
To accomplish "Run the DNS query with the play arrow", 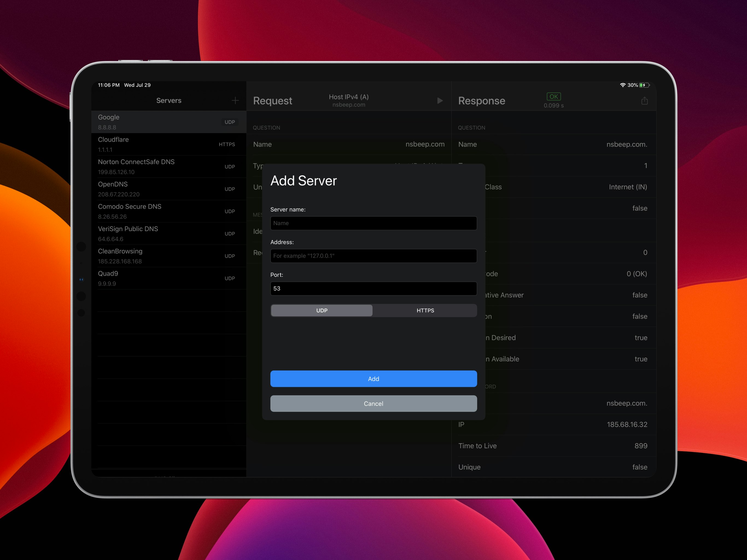I will [x=440, y=100].
